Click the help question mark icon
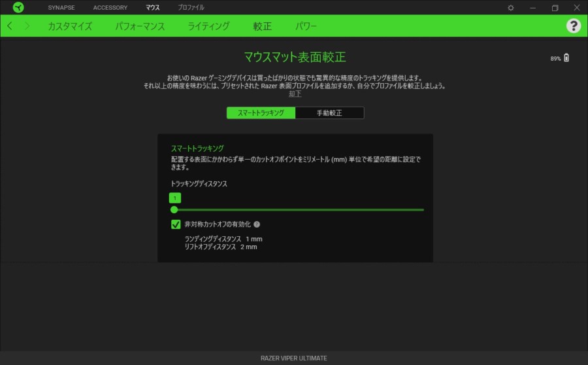 [573, 26]
